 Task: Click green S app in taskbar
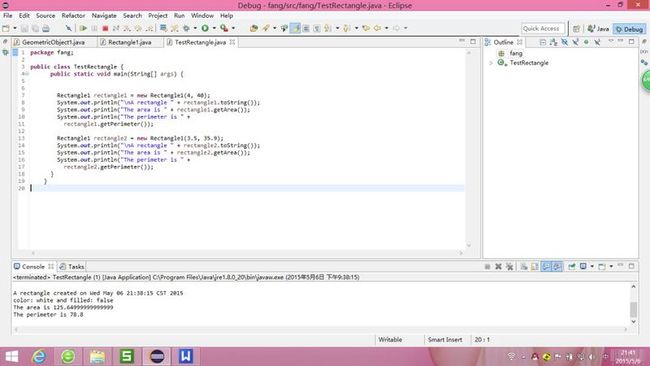click(127, 356)
